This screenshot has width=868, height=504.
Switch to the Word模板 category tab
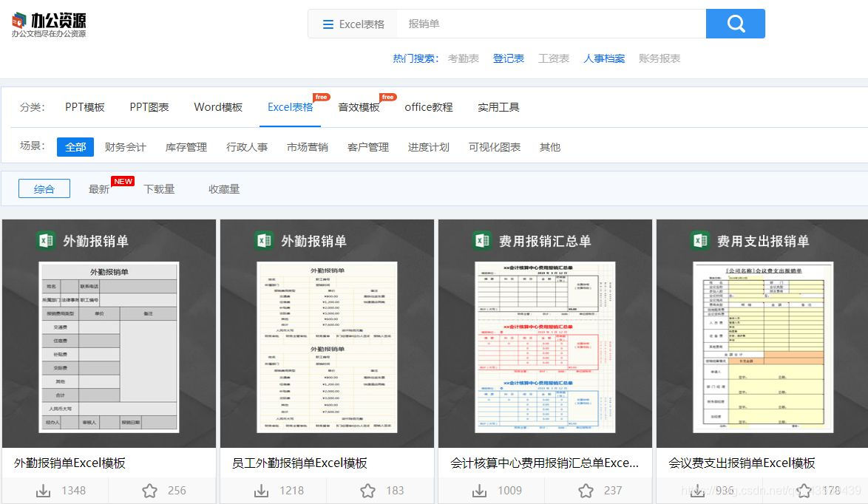[x=218, y=106]
